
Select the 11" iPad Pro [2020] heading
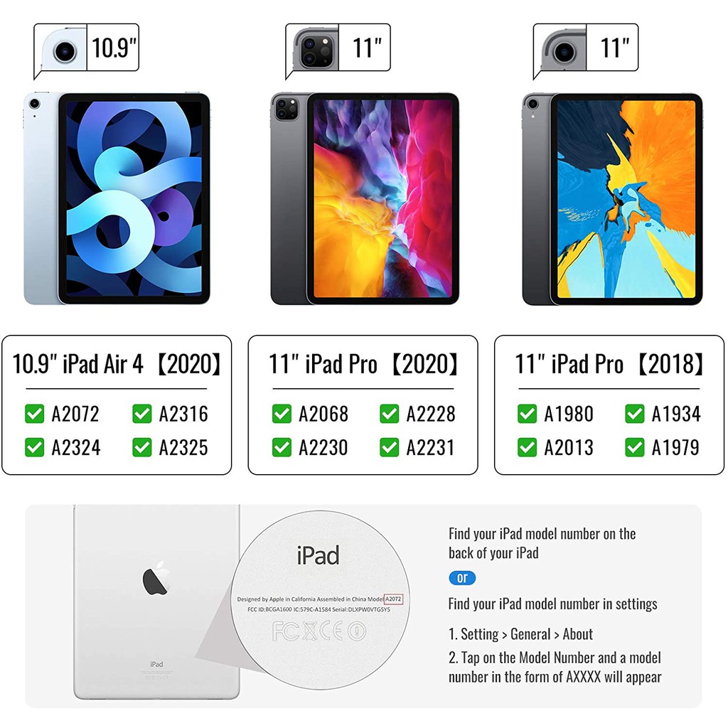(363, 364)
